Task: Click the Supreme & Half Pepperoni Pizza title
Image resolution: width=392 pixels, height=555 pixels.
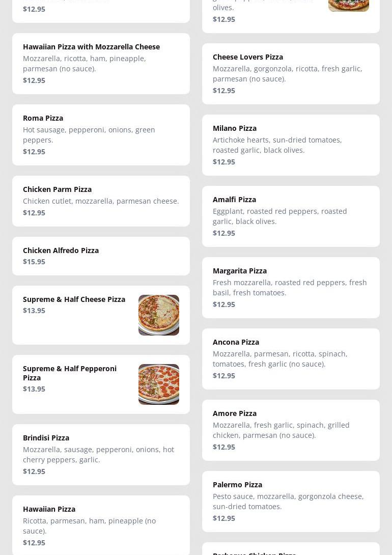Action: [70, 373]
